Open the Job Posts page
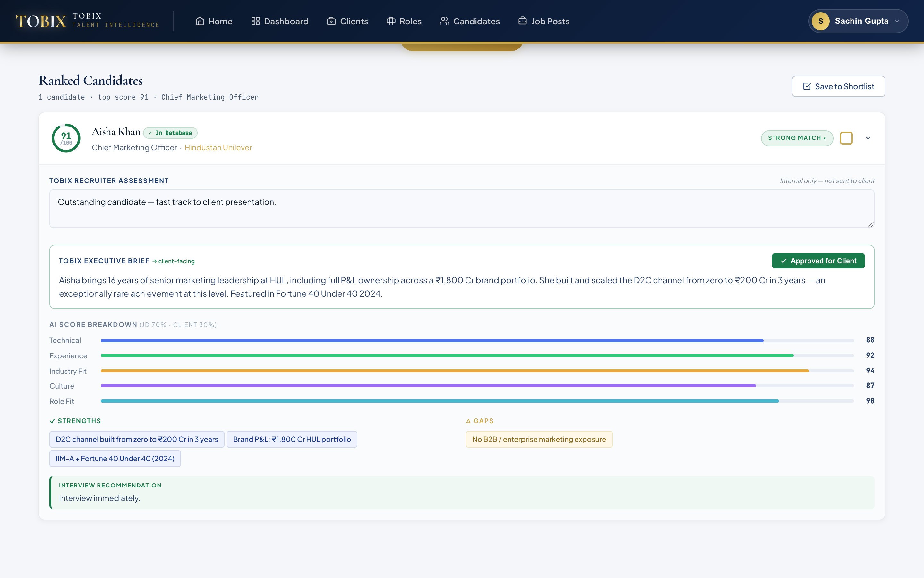Viewport: 924px width, 578px height. point(544,21)
